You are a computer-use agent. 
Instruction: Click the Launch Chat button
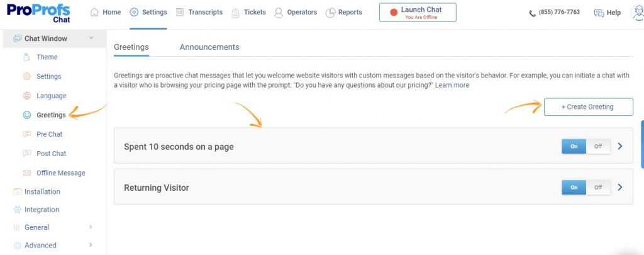[x=418, y=13]
